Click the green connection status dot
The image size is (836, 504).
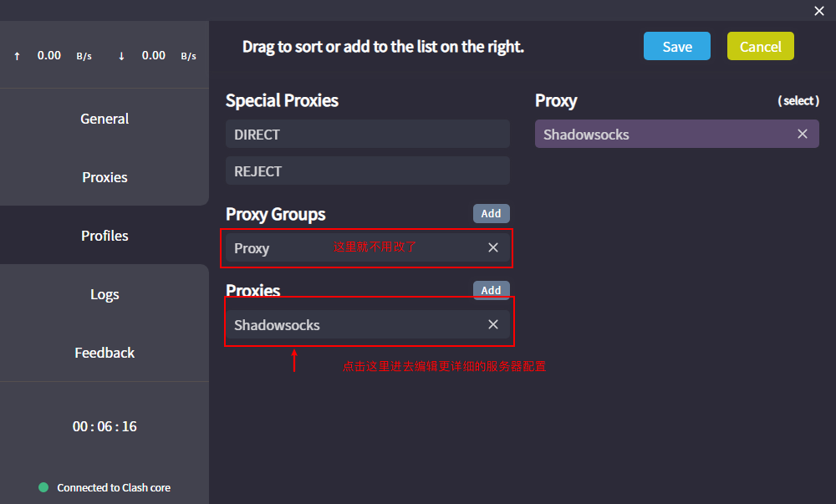[43, 487]
